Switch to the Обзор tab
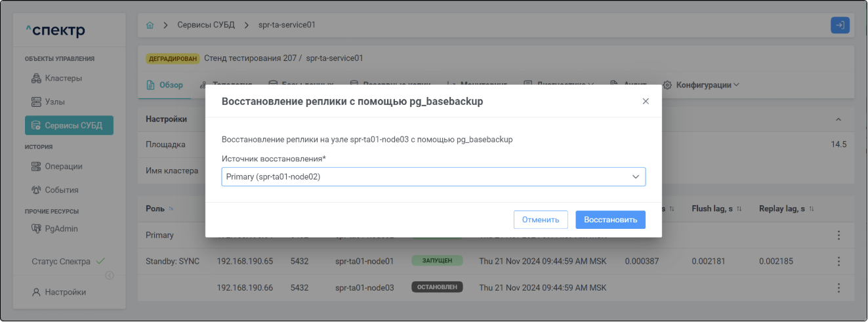Viewport: 868px width, 322px height. 164,85
